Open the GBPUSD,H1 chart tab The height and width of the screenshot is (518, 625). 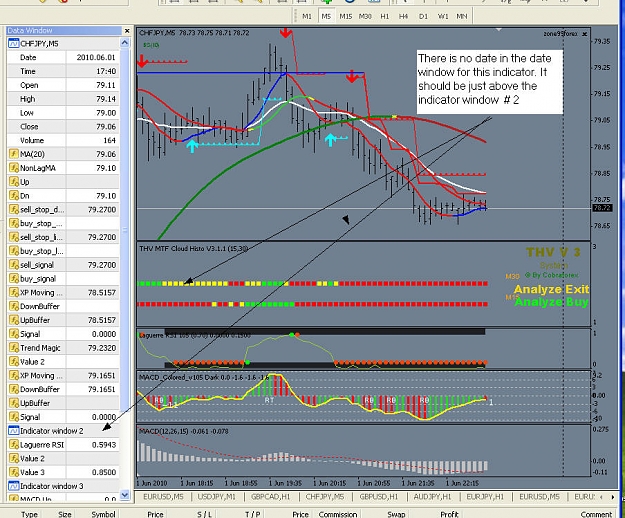click(x=379, y=496)
